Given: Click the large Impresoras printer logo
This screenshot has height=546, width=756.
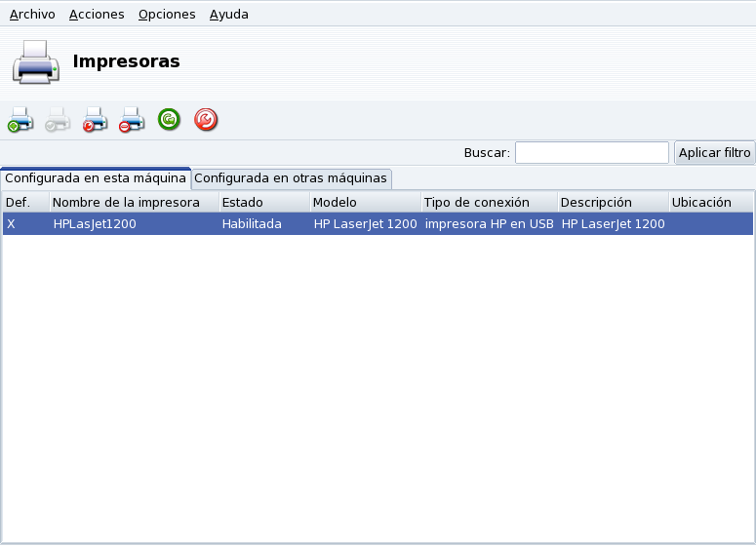Looking at the screenshot, I should point(36,61).
